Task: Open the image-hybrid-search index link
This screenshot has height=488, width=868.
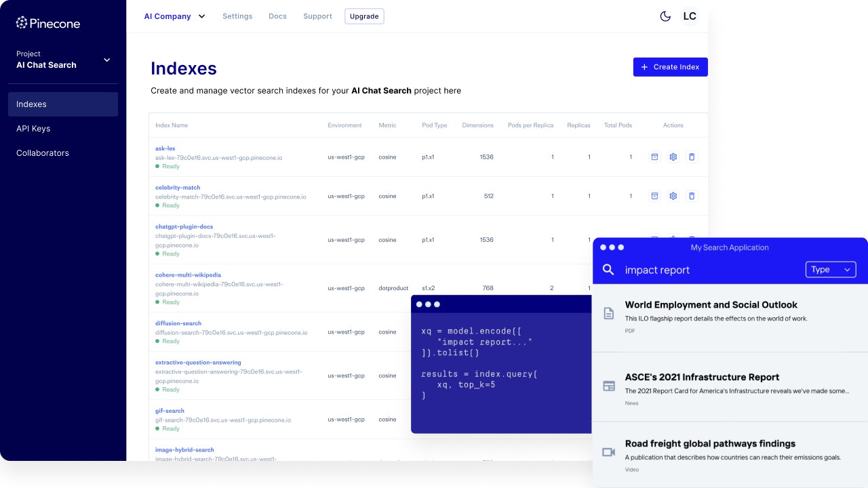Action: tap(184, 450)
